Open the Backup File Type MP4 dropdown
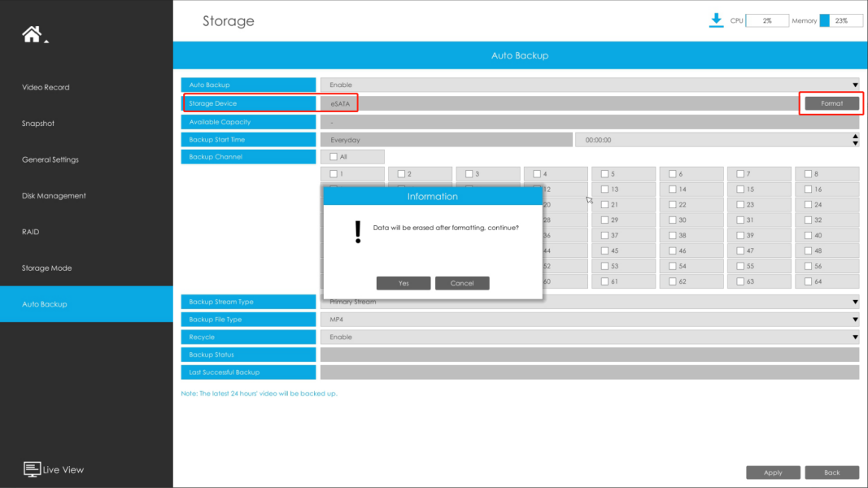This screenshot has width=868, height=488. pyautogui.click(x=590, y=320)
